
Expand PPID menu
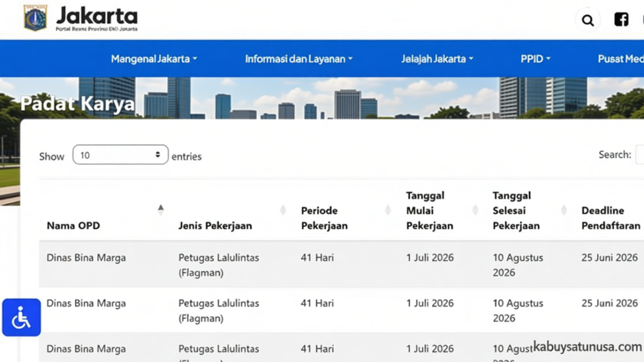(x=535, y=59)
